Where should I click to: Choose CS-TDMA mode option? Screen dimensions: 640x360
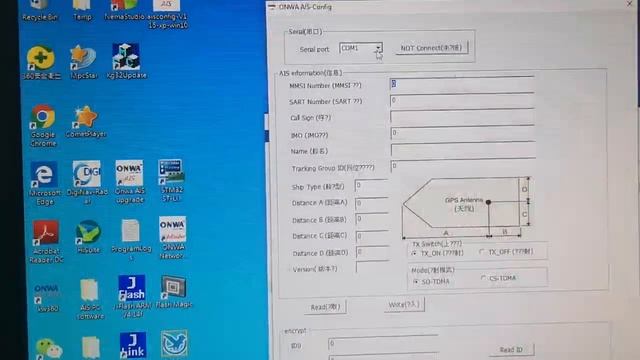pos(484,278)
